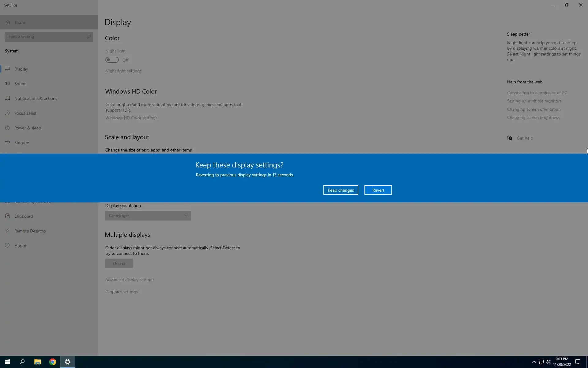Screen dimensions: 588x368
Task: Click the Home icon in sidebar
Action: [8, 22]
